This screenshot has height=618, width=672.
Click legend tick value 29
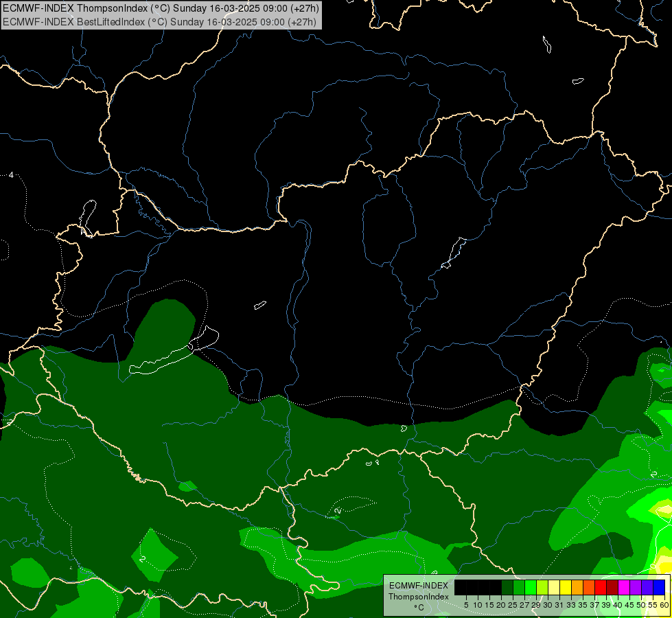(x=536, y=605)
